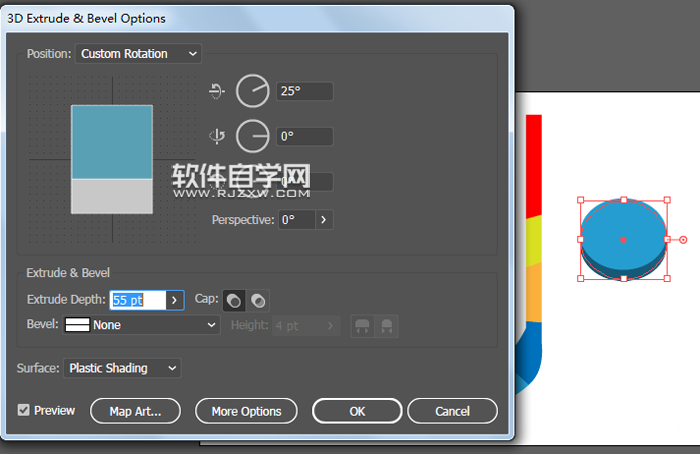The image size is (700, 454).
Task: Click the Y-axis rotation dial
Action: 253,136
